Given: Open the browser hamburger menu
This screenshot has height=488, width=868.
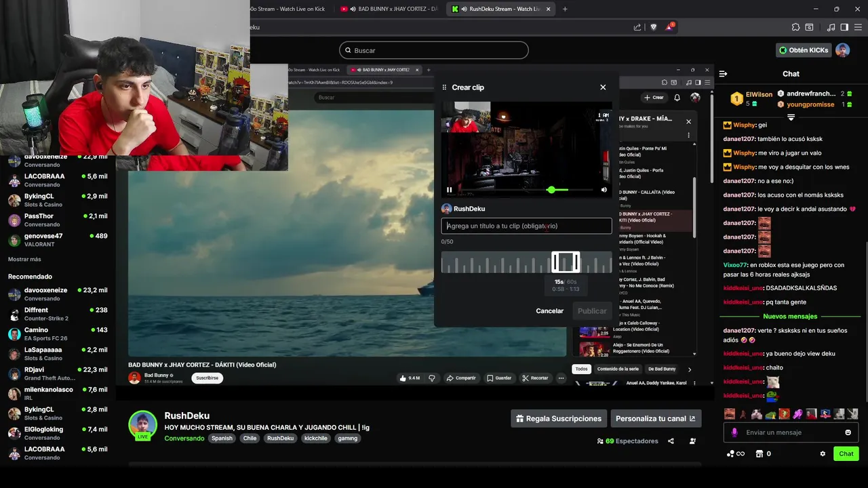Looking at the screenshot, I should coord(858,27).
